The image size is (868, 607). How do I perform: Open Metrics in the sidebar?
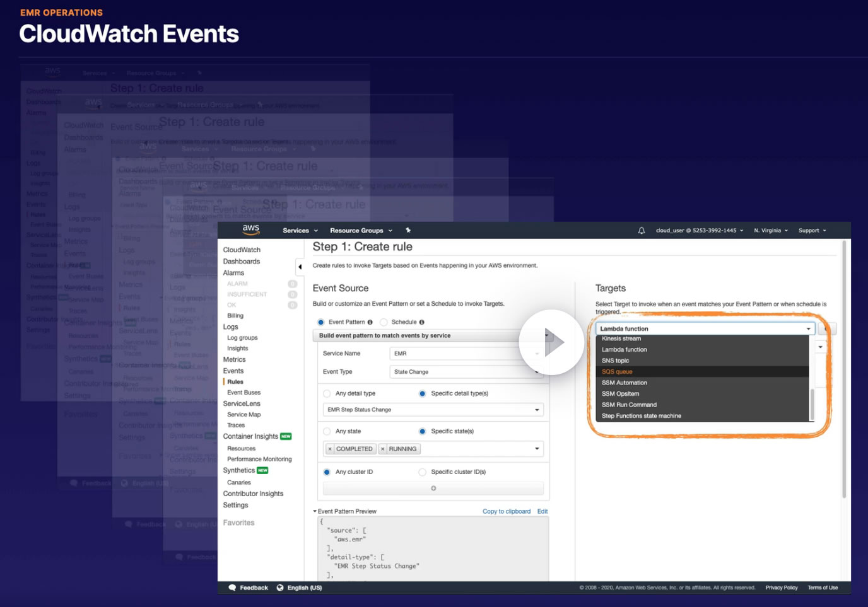click(x=234, y=359)
